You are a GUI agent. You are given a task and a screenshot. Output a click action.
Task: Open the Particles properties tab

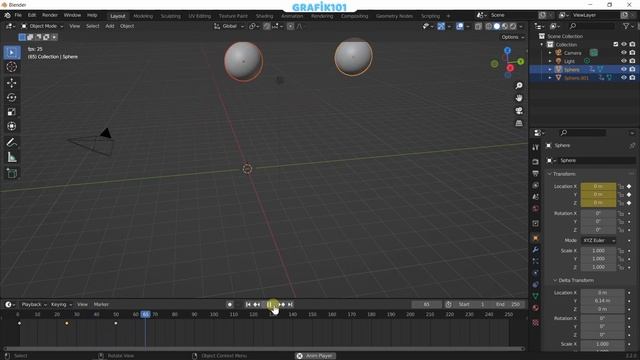click(536, 261)
